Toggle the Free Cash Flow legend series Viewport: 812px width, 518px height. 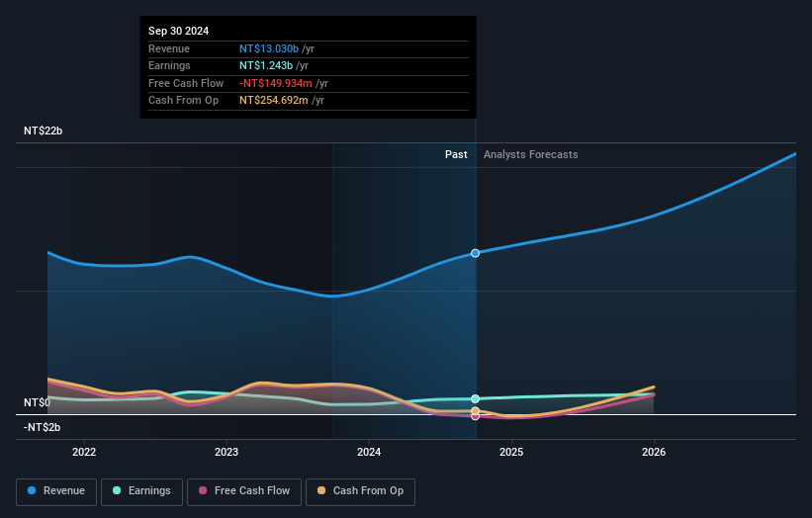pyautogui.click(x=244, y=491)
